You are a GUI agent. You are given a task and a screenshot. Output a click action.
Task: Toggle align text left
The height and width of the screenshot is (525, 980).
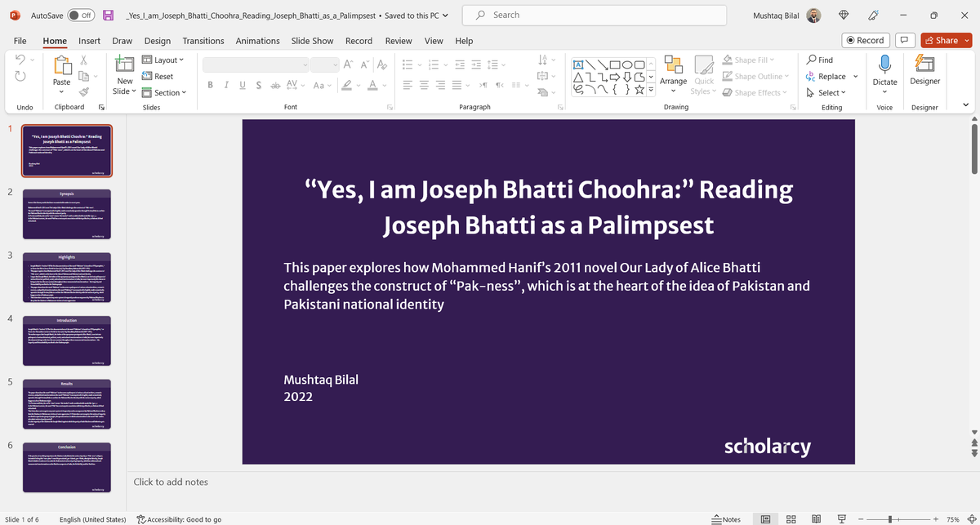point(408,85)
